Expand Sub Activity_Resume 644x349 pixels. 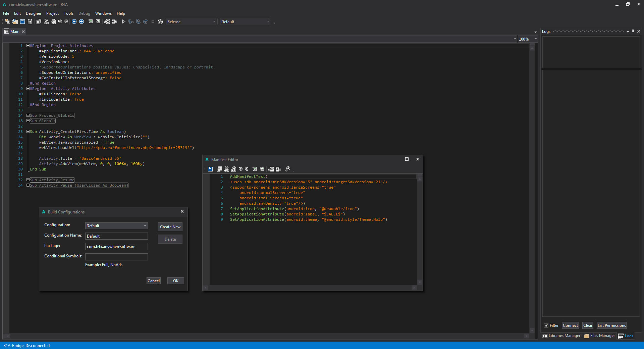click(28, 180)
